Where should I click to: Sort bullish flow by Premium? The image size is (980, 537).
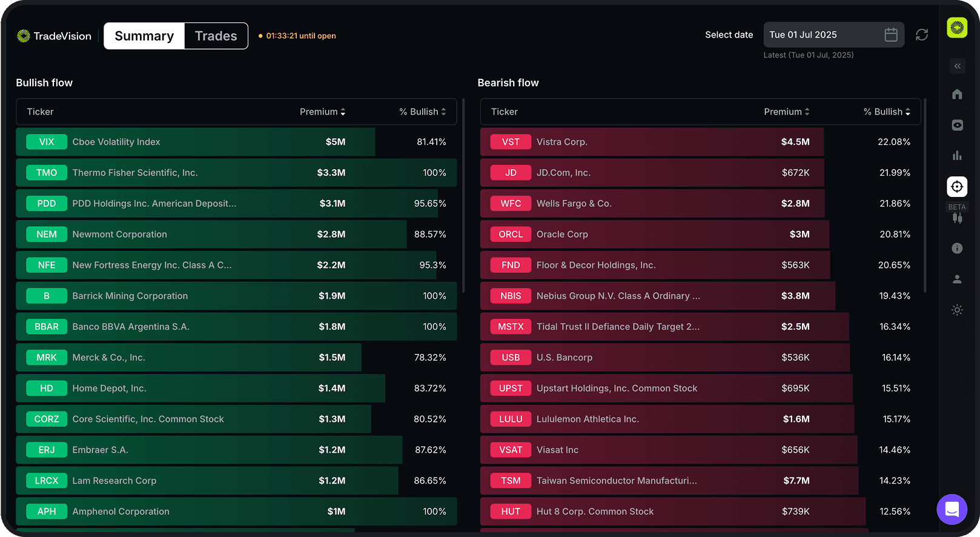coord(322,112)
